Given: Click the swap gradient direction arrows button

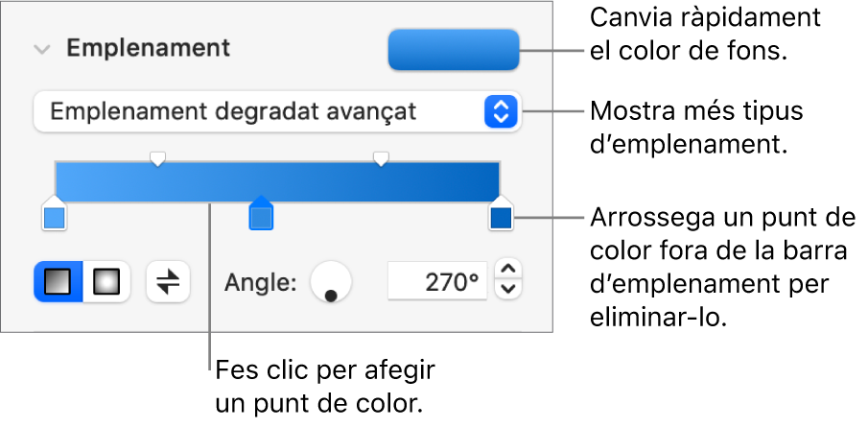Looking at the screenshot, I should click(168, 282).
